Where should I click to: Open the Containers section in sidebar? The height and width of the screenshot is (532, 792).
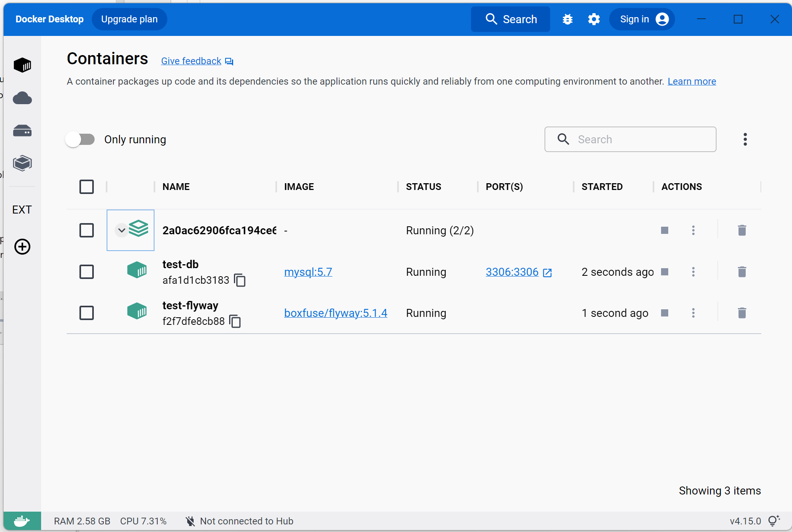pos(22,65)
